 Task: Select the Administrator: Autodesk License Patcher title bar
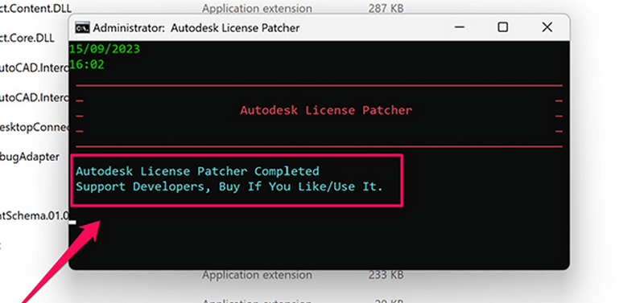tap(263, 27)
